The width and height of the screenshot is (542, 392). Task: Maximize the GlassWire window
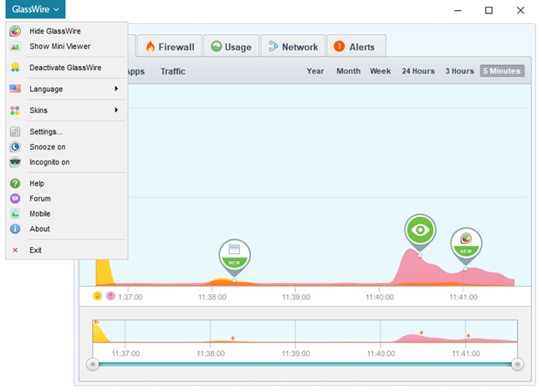tap(488, 10)
